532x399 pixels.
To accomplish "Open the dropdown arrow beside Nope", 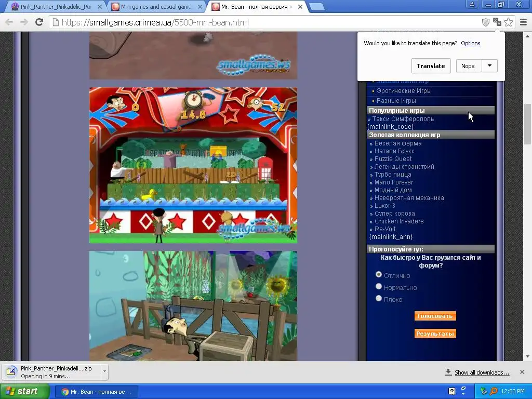I will (x=489, y=66).
